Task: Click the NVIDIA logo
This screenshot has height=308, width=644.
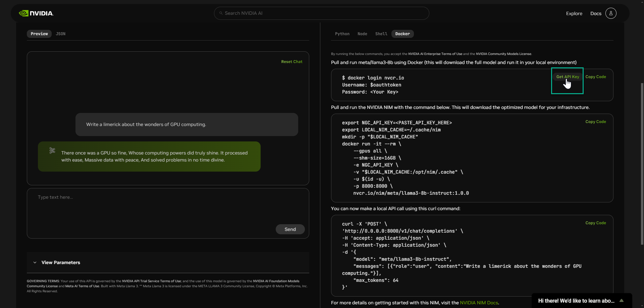Action: (x=36, y=13)
